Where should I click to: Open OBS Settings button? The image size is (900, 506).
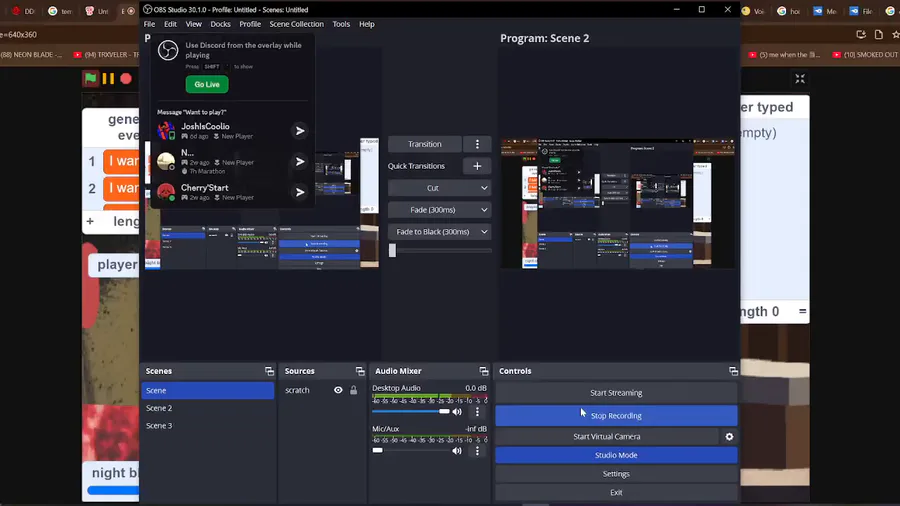coord(616,474)
